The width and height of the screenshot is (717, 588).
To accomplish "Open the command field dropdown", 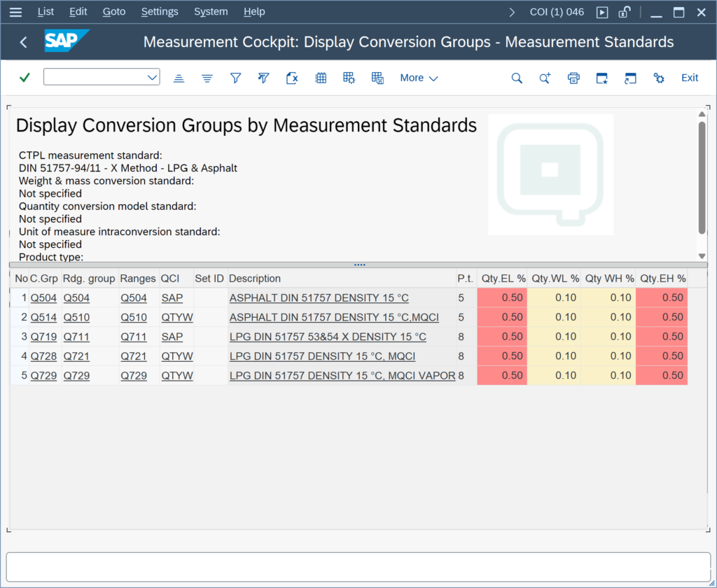I will click(152, 78).
